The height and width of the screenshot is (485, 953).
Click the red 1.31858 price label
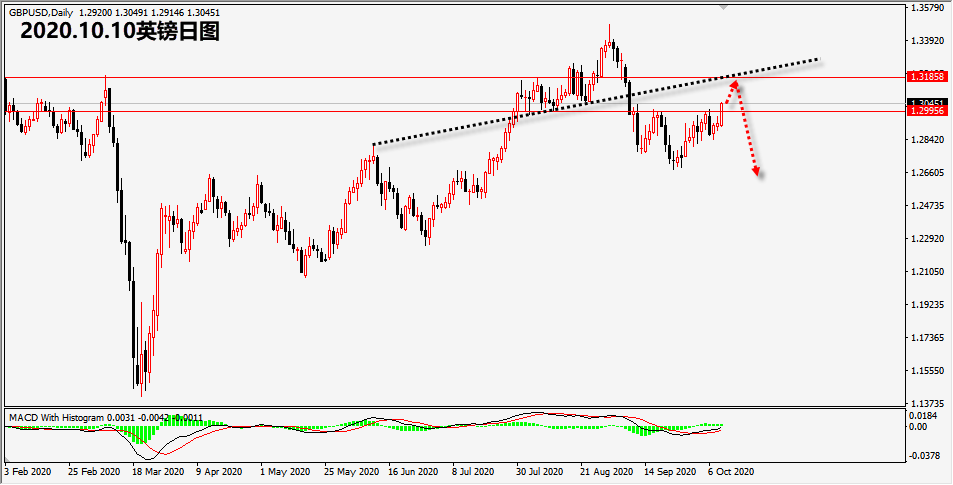pos(927,77)
